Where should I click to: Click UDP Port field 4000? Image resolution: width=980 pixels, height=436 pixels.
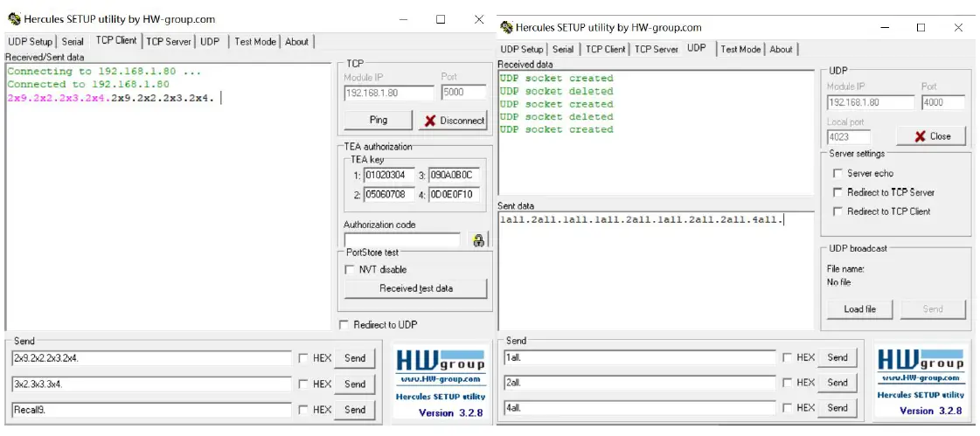[943, 102]
